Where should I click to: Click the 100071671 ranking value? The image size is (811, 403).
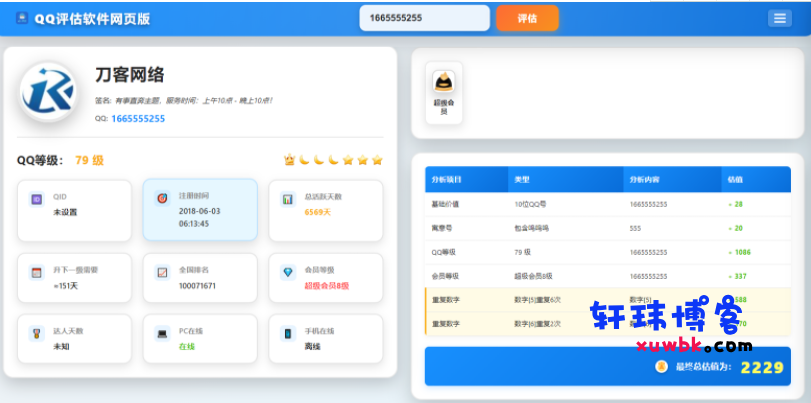pos(198,286)
